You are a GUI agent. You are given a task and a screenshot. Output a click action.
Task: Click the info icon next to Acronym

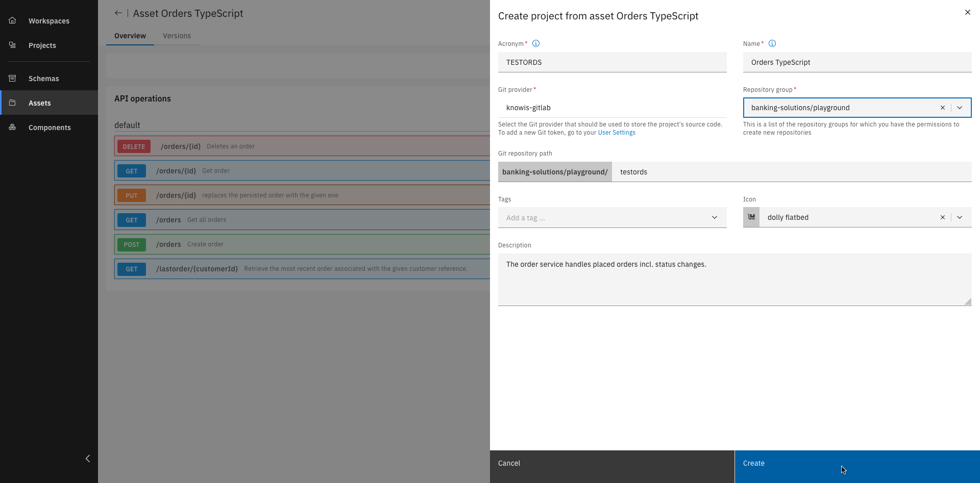535,43
